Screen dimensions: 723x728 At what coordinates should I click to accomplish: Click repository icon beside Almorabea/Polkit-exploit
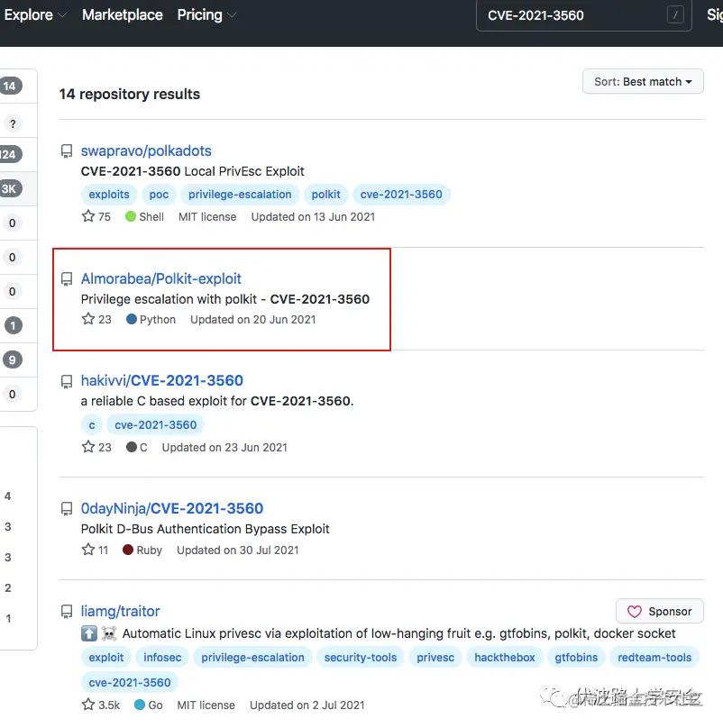pos(67,279)
